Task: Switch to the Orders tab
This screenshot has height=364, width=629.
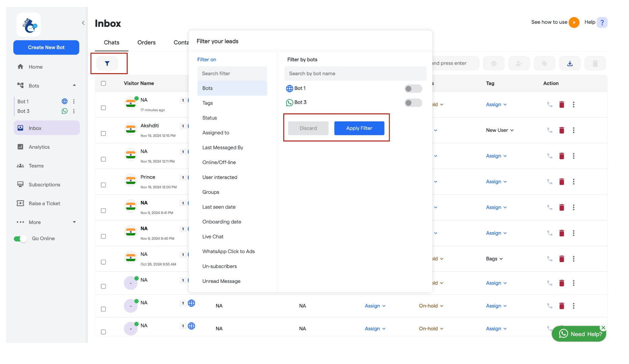Action: click(146, 42)
